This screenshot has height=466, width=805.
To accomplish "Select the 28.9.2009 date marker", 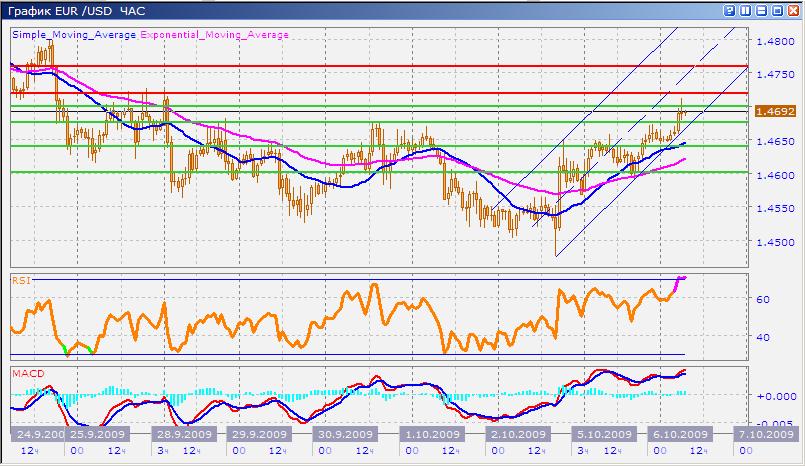I will (x=182, y=435).
